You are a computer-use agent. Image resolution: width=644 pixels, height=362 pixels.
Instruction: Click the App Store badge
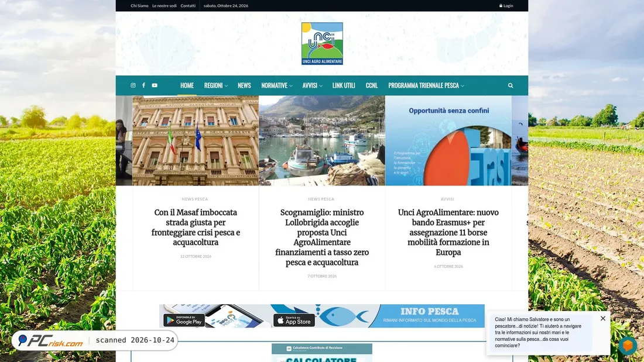click(x=294, y=320)
